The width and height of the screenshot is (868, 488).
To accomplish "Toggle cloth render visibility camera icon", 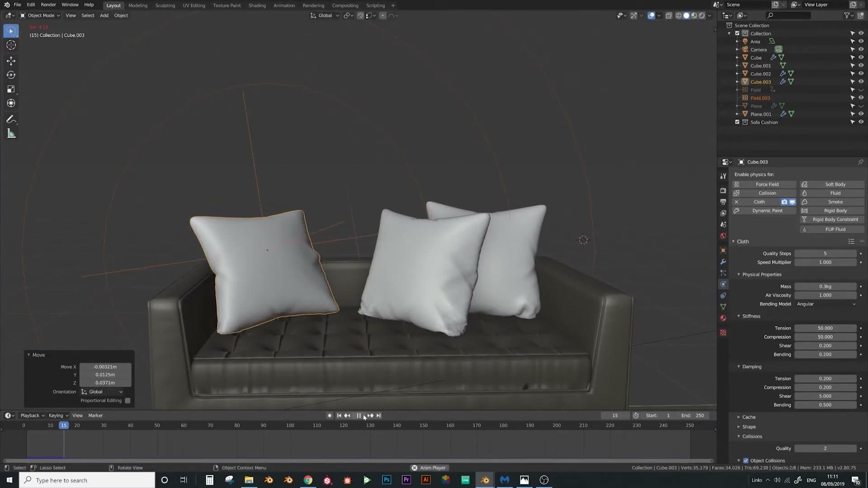I will [x=784, y=202].
